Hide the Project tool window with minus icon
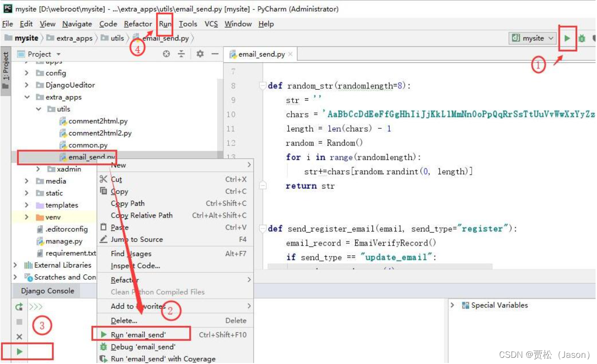The width and height of the screenshot is (597, 364). click(x=215, y=54)
